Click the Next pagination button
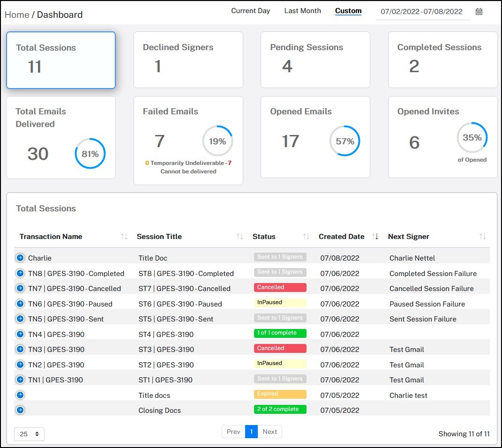This screenshot has width=502, height=448. tap(270, 432)
